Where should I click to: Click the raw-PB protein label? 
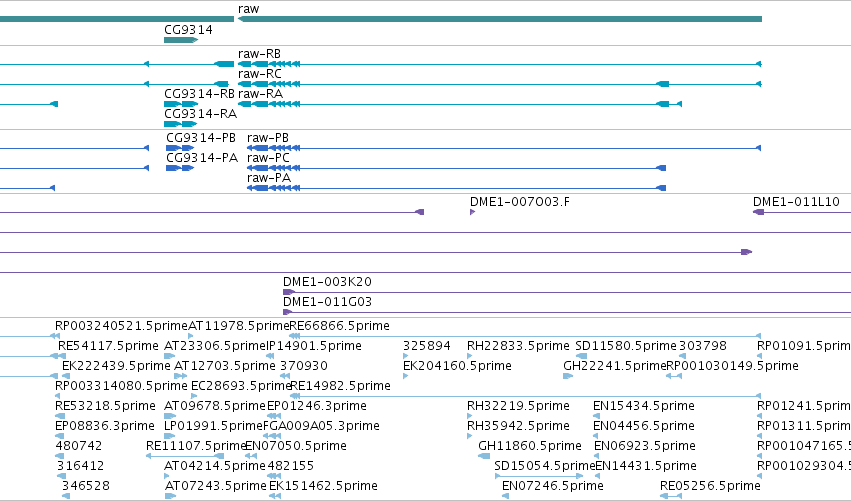click(268, 137)
